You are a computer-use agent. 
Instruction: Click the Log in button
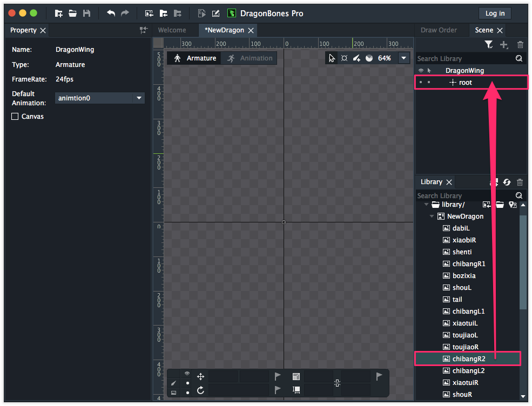tap(495, 13)
